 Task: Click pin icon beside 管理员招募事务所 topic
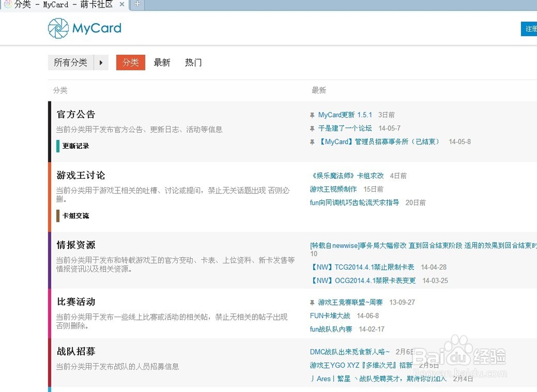(x=312, y=142)
